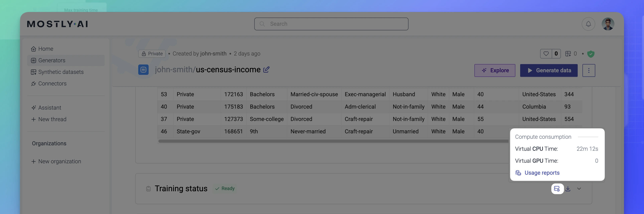Click the like count 0

(556, 54)
